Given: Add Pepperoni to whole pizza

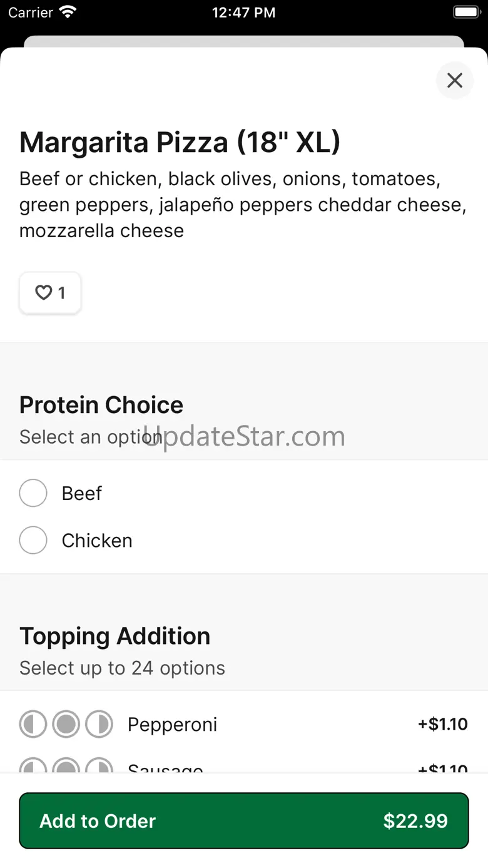Looking at the screenshot, I should [x=66, y=725].
